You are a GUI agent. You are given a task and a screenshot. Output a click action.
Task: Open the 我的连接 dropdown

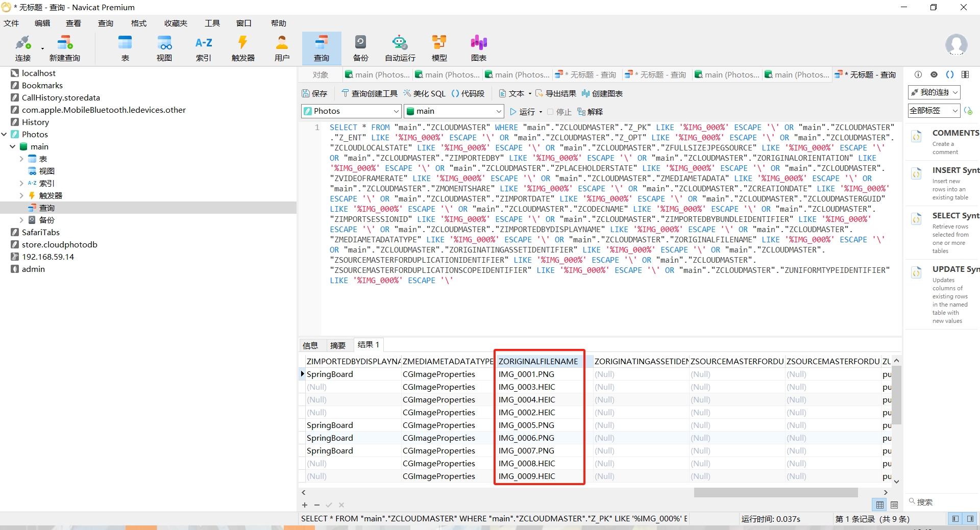934,92
